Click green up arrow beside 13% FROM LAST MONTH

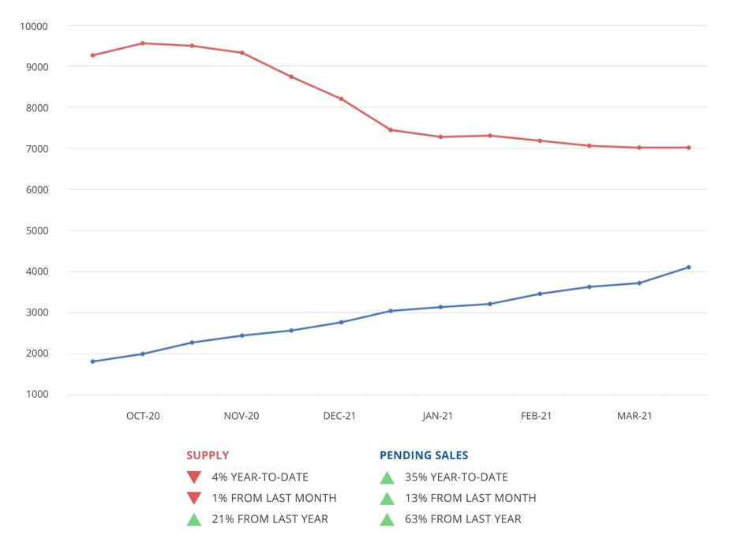tap(387, 498)
